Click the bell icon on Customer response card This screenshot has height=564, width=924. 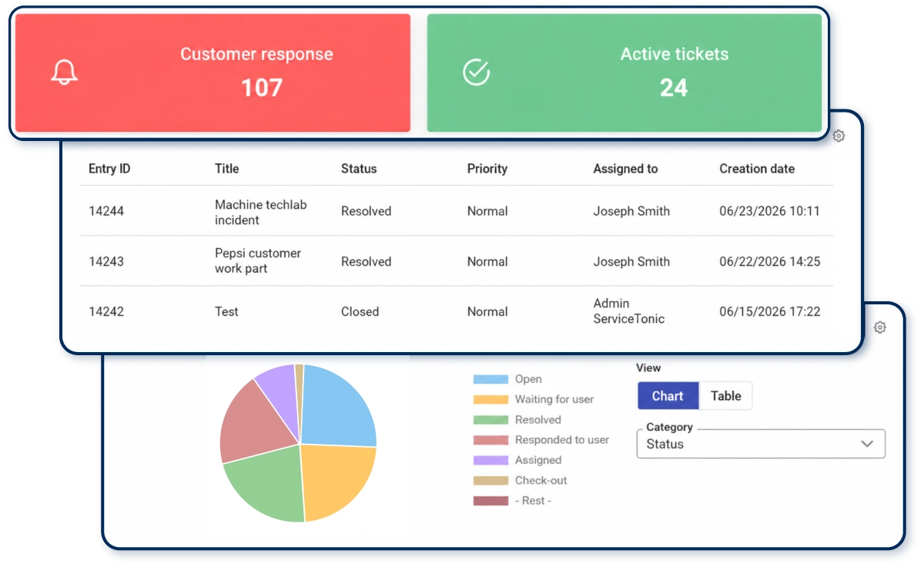[x=65, y=72]
